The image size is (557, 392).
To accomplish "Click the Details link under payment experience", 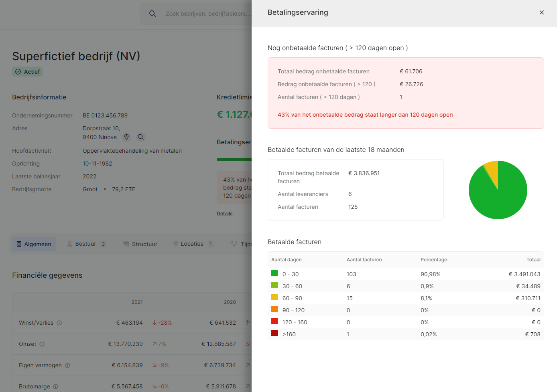I will [224, 214].
